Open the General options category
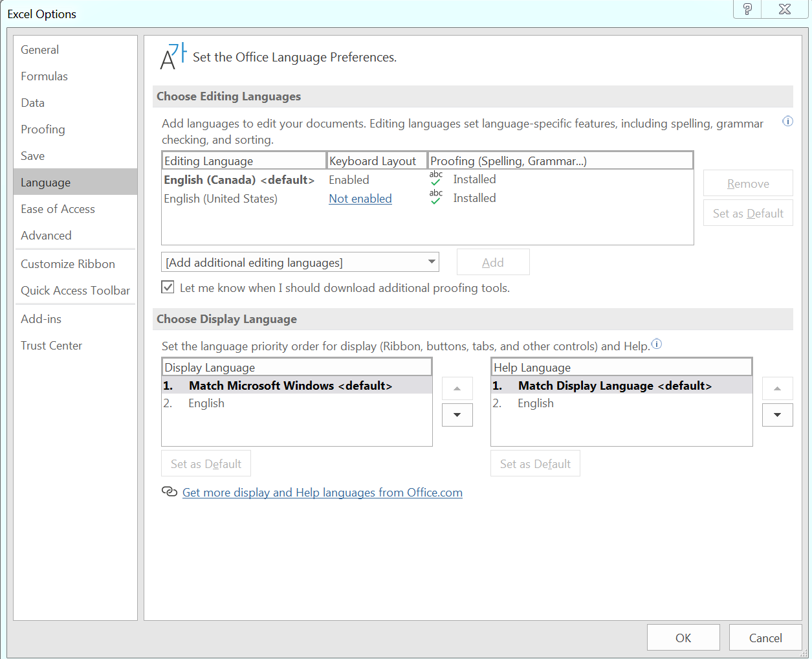 75,50
